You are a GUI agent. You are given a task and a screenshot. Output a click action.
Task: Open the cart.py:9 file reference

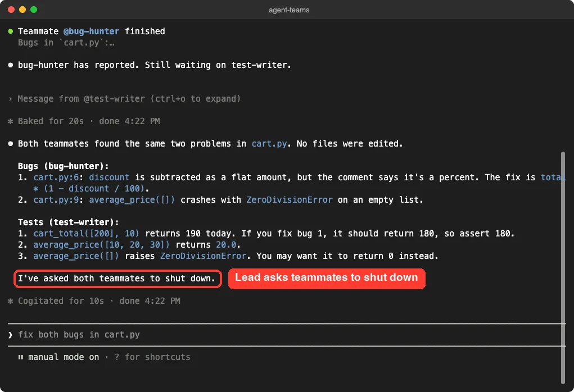(x=56, y=200)
